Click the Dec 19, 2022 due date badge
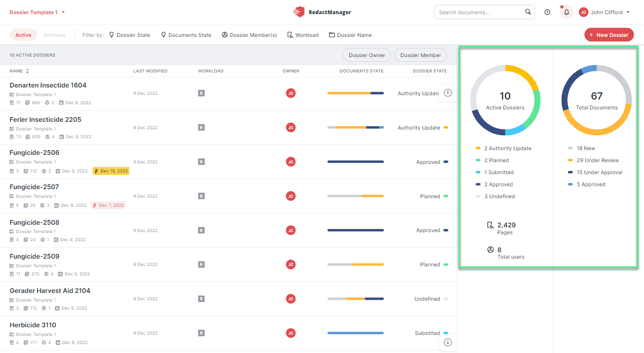This screenshot has height=353, width=644. point(111,171)
